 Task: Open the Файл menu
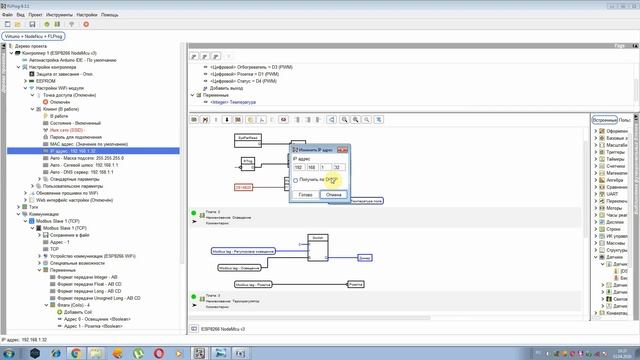7,15
